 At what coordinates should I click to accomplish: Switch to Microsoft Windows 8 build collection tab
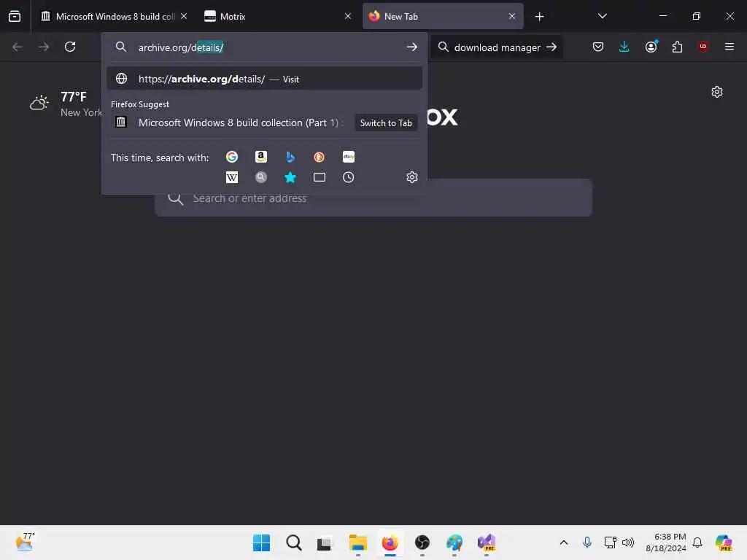pyautogui.click(x=108, y=16)
